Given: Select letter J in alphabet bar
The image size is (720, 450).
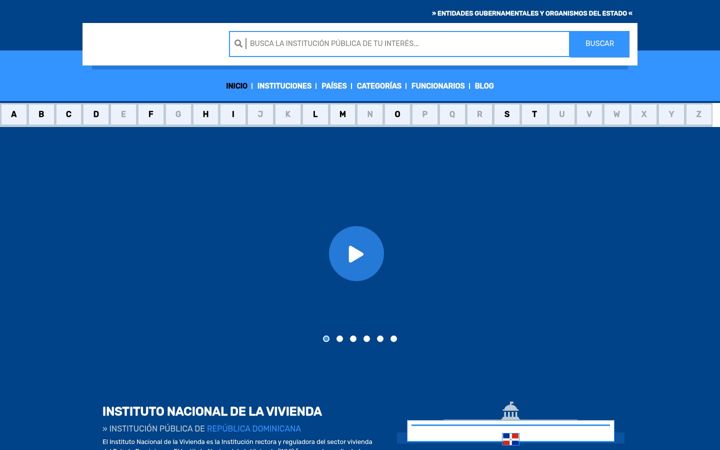Looking at the screenshot, I should [260, 114].
